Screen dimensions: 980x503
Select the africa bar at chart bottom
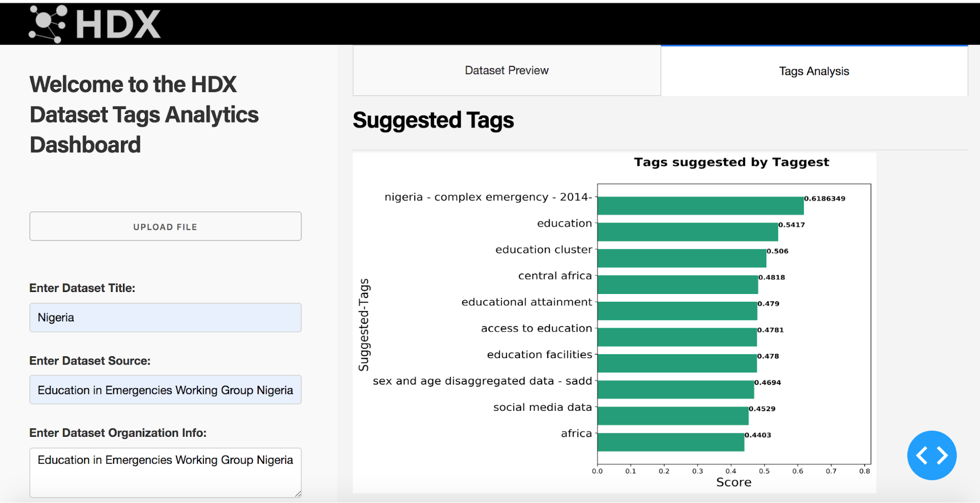click(x=671, y=442)
